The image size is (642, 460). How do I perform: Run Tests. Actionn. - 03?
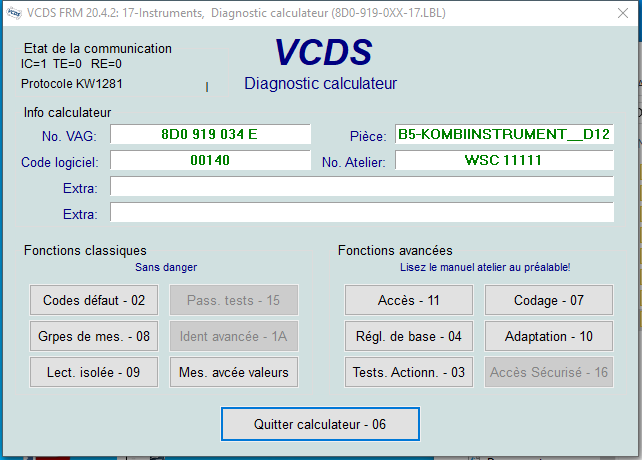[409, 373]
